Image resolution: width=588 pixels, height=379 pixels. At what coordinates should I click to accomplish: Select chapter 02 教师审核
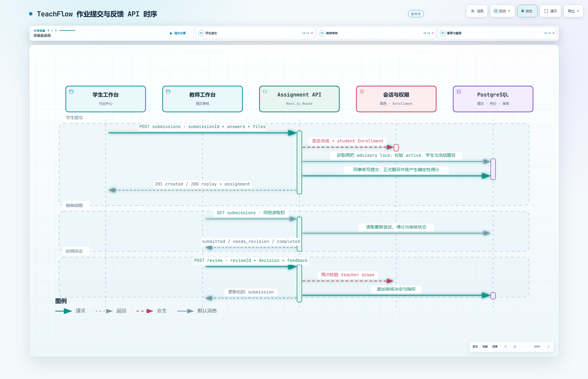(x=376, y=33)
